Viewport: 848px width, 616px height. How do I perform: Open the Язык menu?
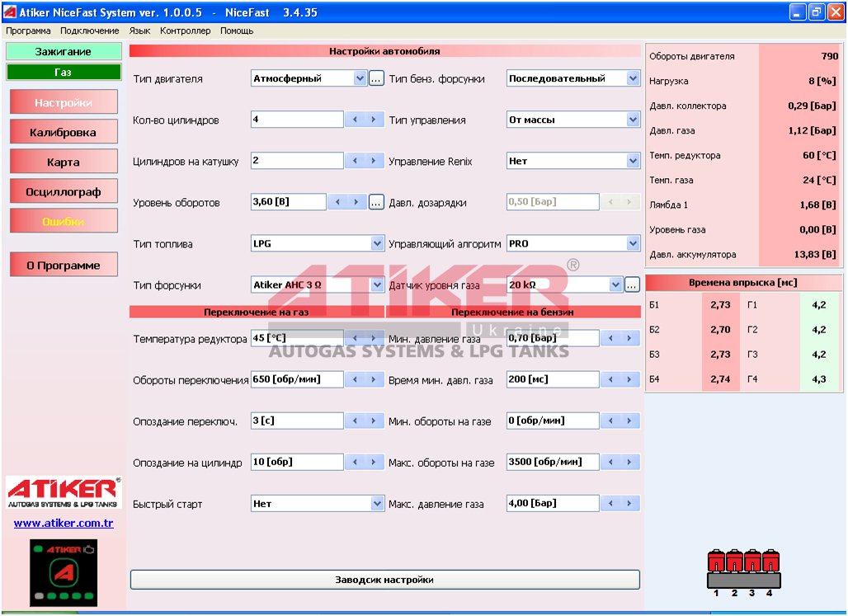(139, 31)
